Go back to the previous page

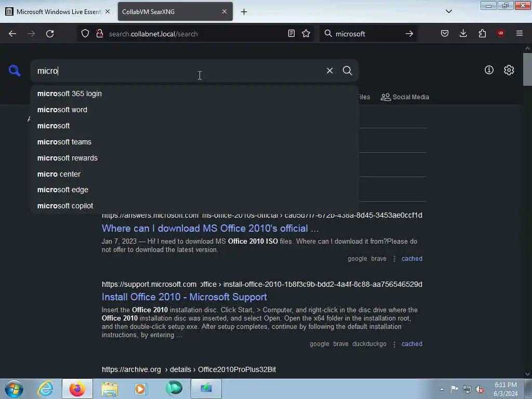pyautogui.click(x=12, y=34)
